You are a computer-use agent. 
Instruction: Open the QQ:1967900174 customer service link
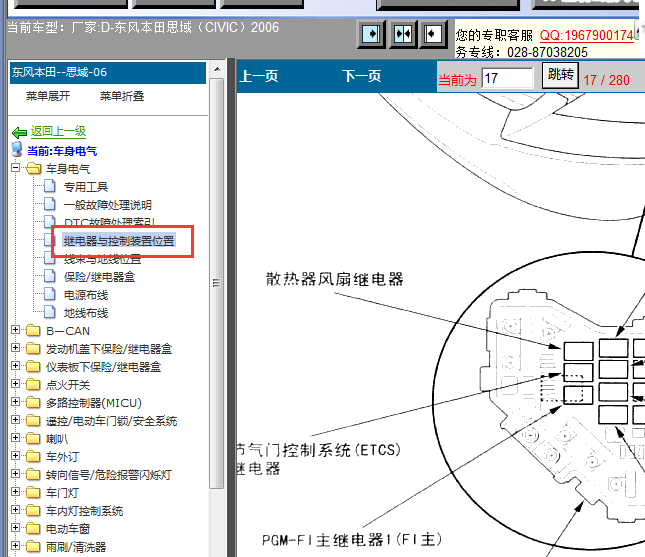pyautogui.click(x=587, y=35)
